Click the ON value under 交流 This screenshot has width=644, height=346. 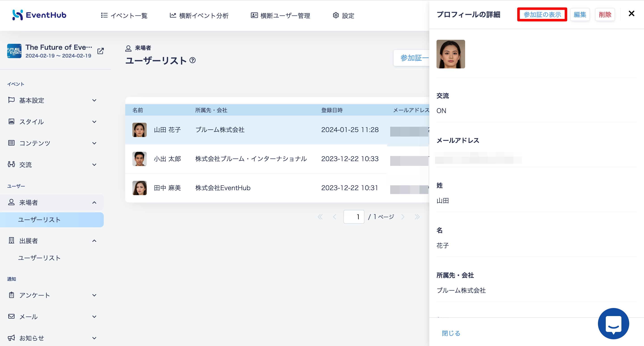tap(441, 111)
